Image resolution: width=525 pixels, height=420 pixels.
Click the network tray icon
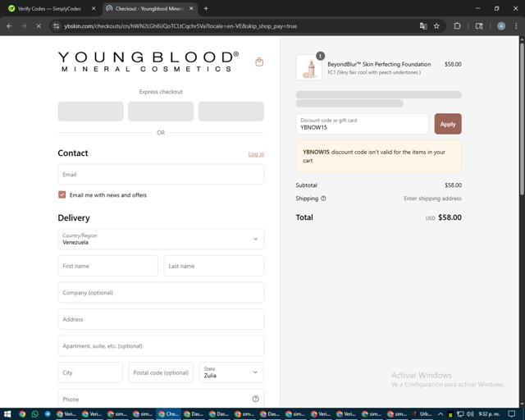(460, 414)
